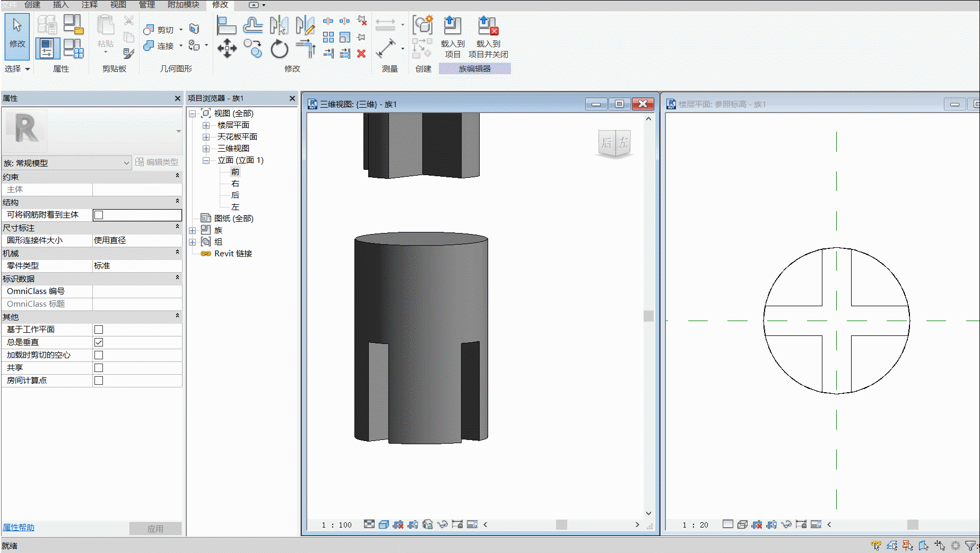Expand 天花板平面 tree node
Screen dimensions: 980x553
pos(206,137)
